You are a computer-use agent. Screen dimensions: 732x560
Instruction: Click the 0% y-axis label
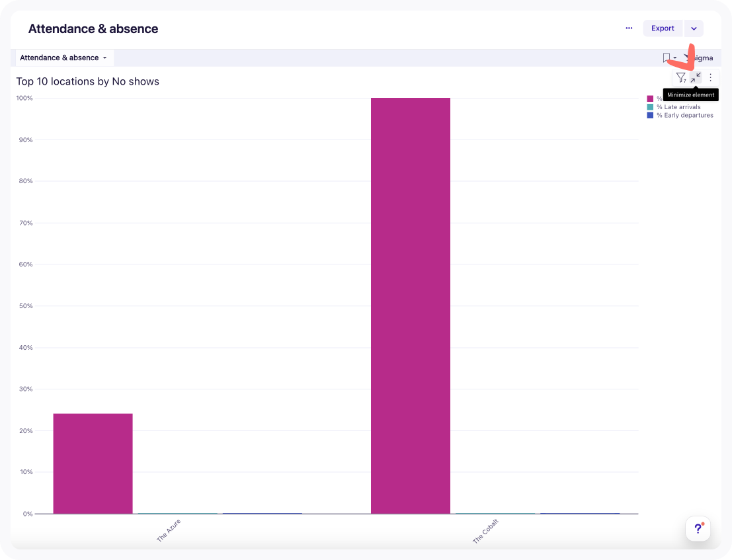(28, 514)
